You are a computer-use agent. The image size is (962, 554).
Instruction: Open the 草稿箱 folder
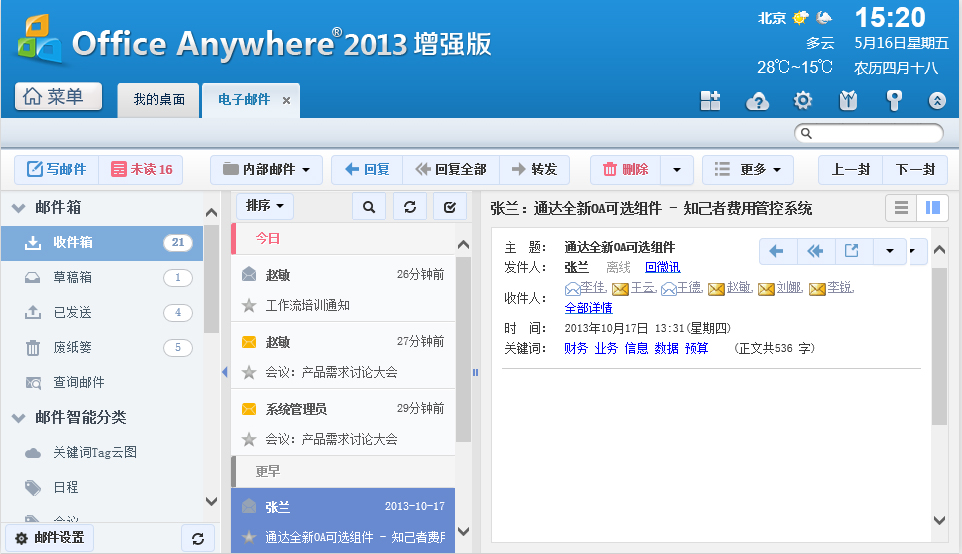72,278
